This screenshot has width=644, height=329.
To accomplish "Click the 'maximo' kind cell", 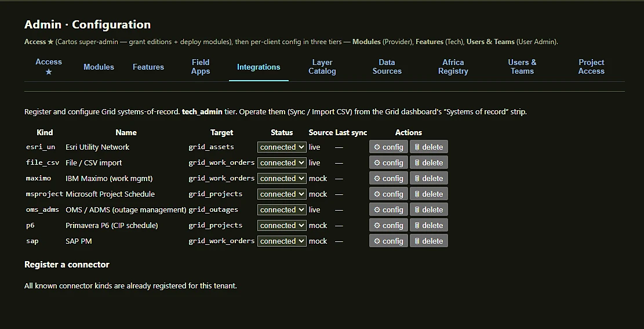I will [x=38, y=178].
